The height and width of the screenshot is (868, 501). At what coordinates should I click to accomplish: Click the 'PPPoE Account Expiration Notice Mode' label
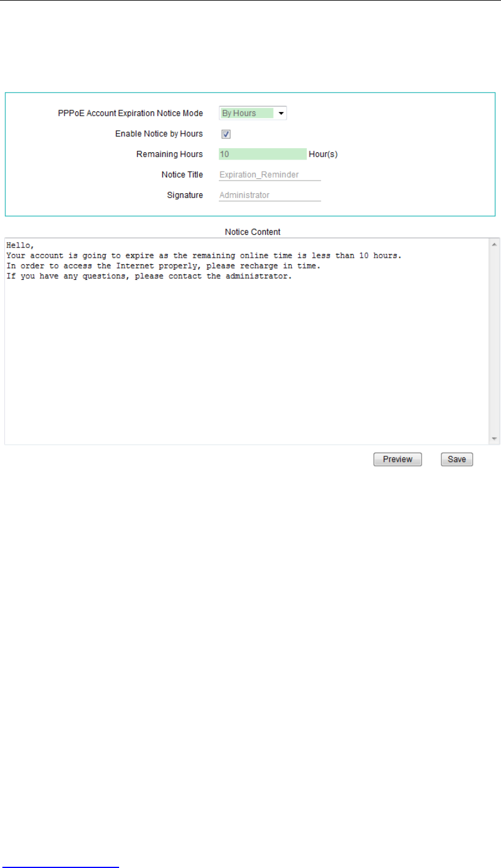click(x=131, y=113)
